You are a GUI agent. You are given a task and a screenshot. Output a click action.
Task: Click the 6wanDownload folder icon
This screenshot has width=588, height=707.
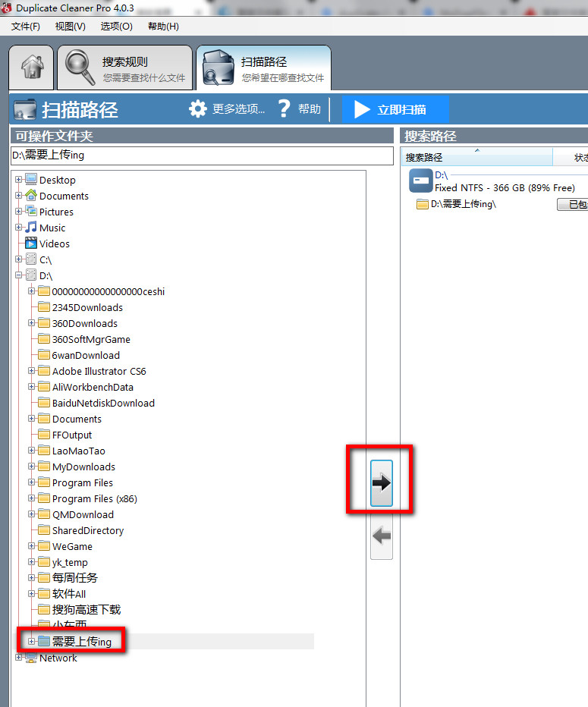pos(44,355)
